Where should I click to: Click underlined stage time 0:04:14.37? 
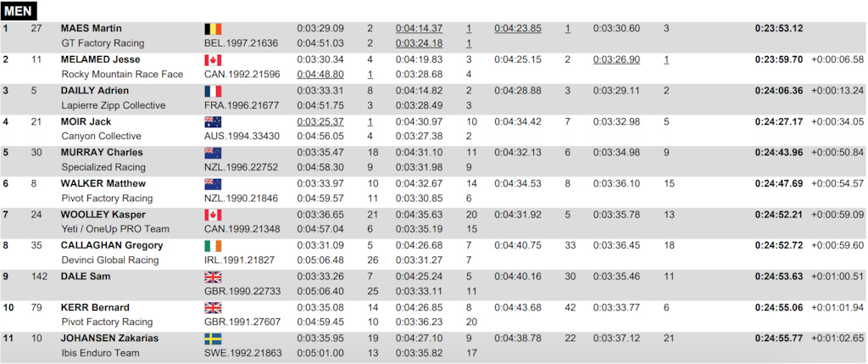(419, 28)
